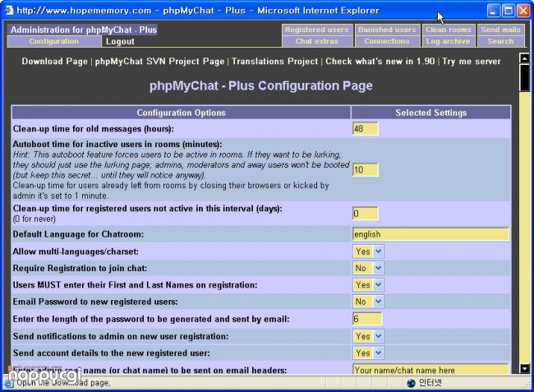Maximize the Internet Explorer window

[x=509, y=11]
